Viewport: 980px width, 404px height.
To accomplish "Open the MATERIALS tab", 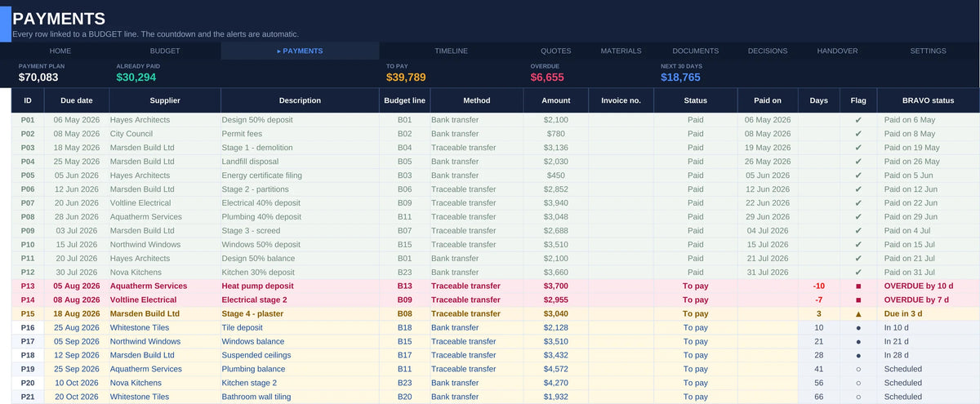I will [x=621, y=51].
